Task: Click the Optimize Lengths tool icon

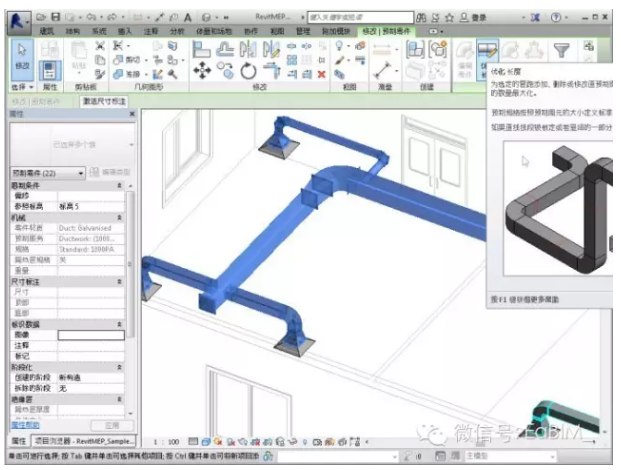Action: pos(487,51)
